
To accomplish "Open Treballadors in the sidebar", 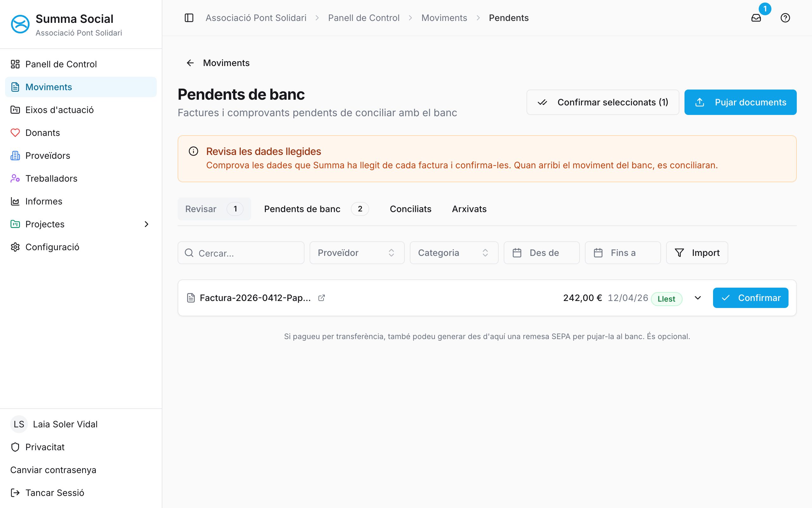I will 81,178.
